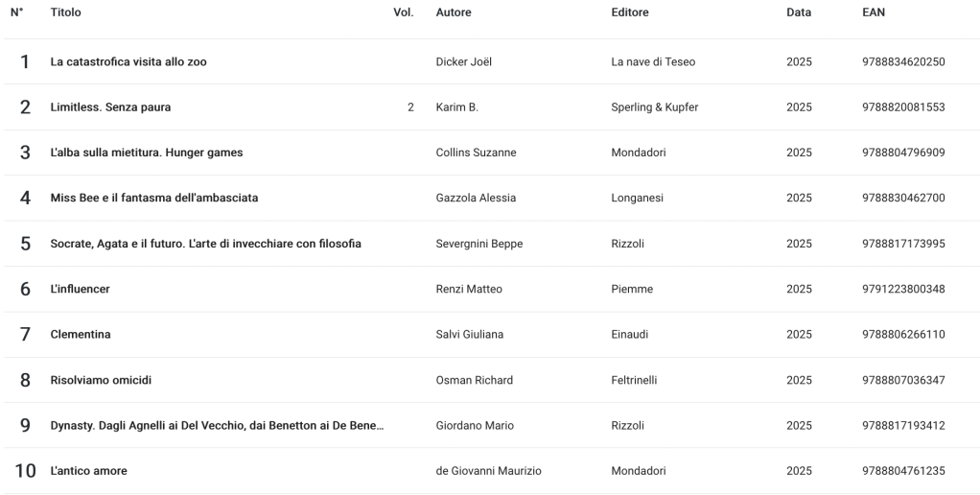Open 'Risolviamo omicidi' book entry
Screen dimensions: 980x495
[101, 381]
